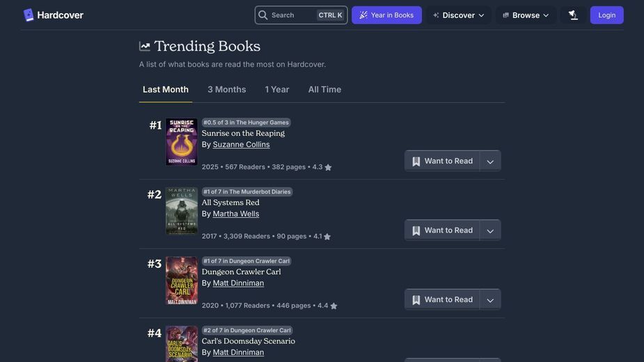Open author link Suzanne Collins
Image resolution: width=644 pixels, height=362 pixels.
[x=241, y=145]
